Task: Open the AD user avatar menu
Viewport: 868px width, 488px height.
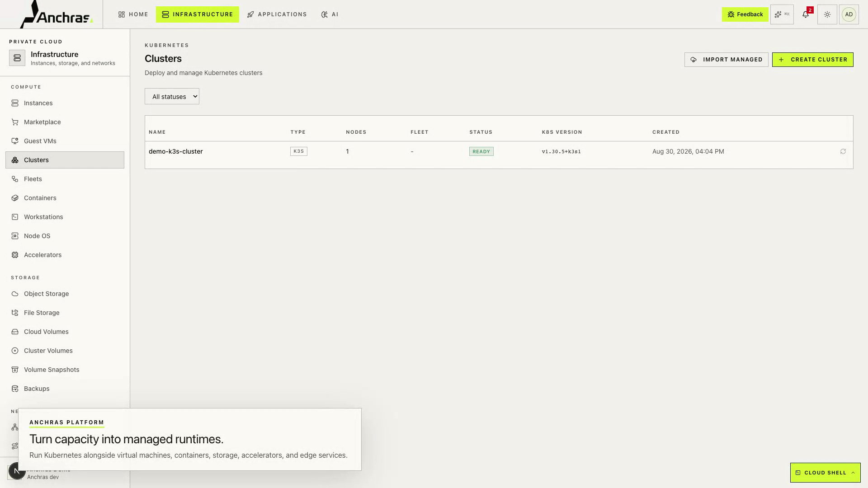Action: [849, 14]
